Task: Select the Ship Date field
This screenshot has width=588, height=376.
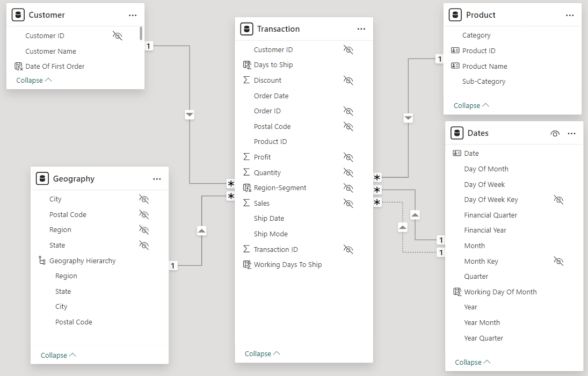Action: tap(269, 219)
